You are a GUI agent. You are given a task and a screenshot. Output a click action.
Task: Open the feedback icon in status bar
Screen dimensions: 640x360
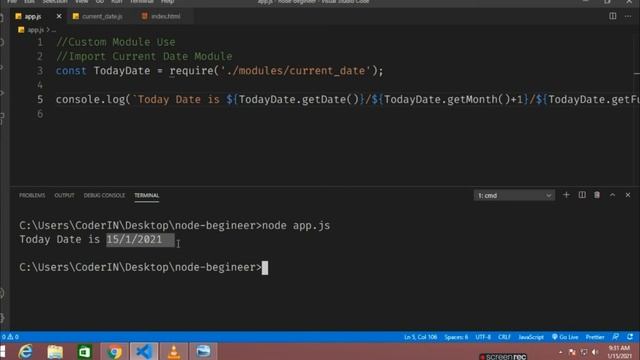pos(616,337)
